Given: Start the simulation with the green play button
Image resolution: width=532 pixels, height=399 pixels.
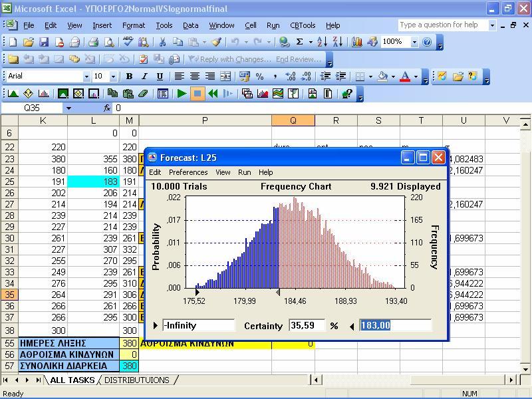Looking at the screenshot, I should click(182, 93).
